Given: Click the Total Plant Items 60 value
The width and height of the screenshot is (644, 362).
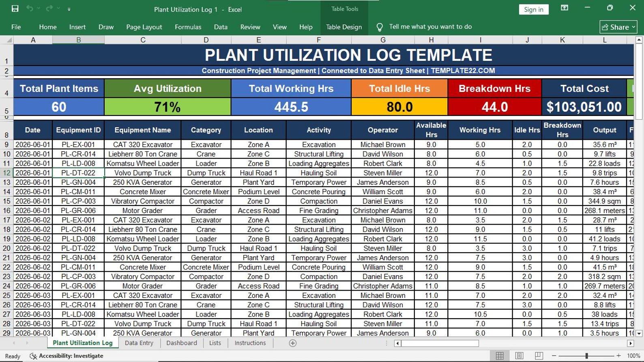Looking at the screenshot, I should pyautogui.click(x=59, y=107).
